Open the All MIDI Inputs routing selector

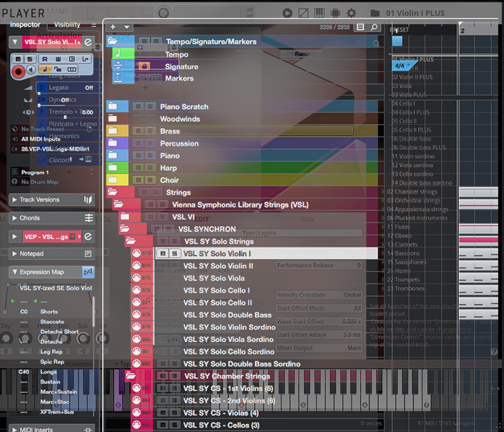click(41, 139)
